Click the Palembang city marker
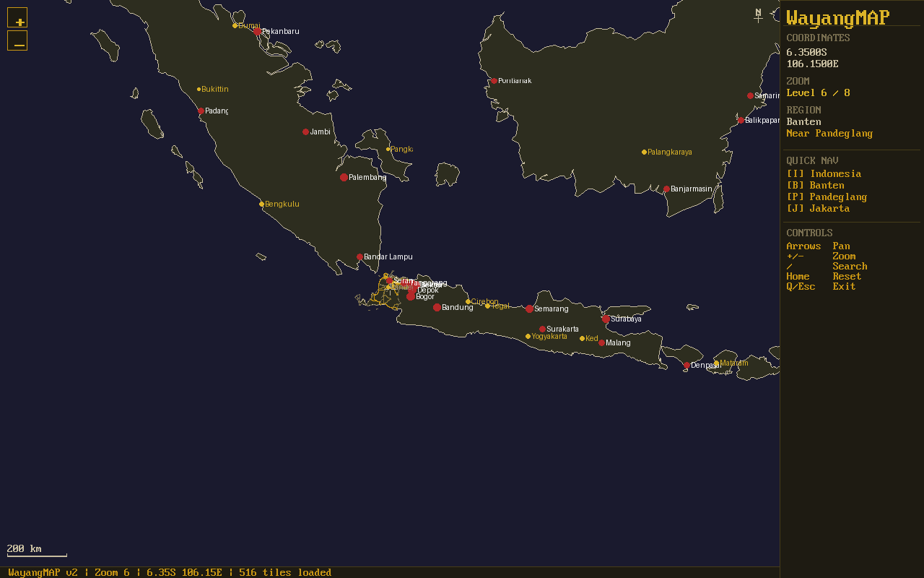This screenshot has height=578, width=924. coord(343,176)
